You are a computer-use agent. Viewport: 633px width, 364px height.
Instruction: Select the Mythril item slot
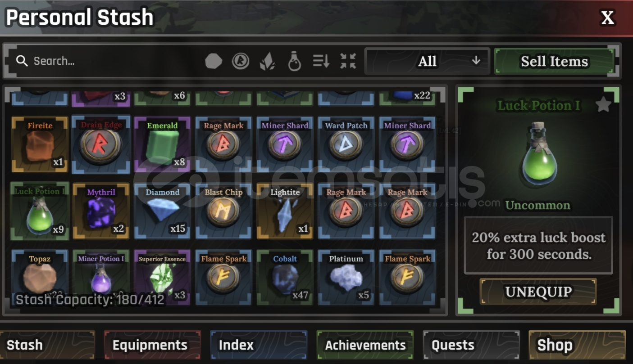(101, 211)
